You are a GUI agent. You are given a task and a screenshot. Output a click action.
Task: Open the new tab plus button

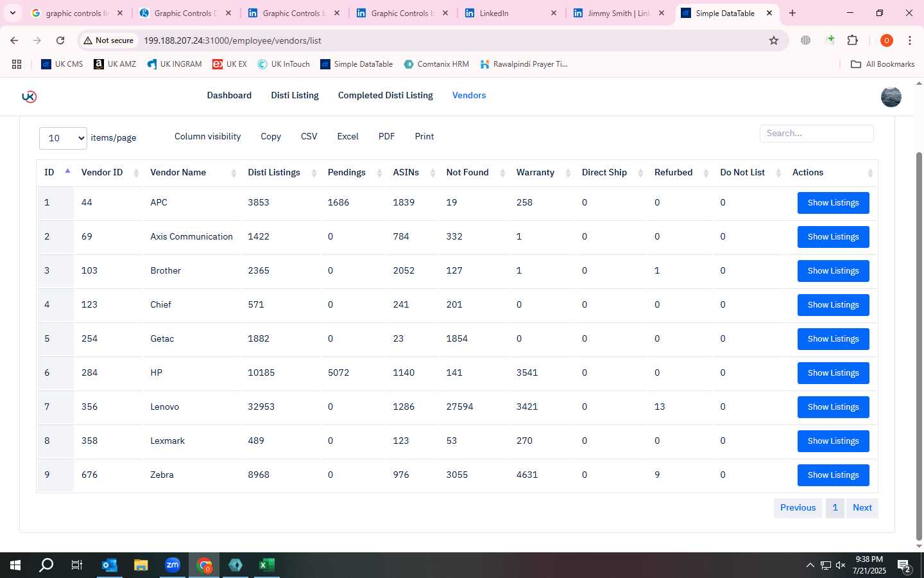pos(792,13)
